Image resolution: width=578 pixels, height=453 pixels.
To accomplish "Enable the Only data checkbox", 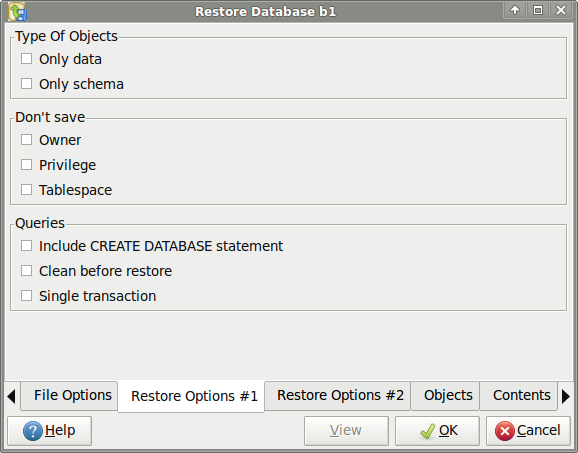I will point(27,59).
